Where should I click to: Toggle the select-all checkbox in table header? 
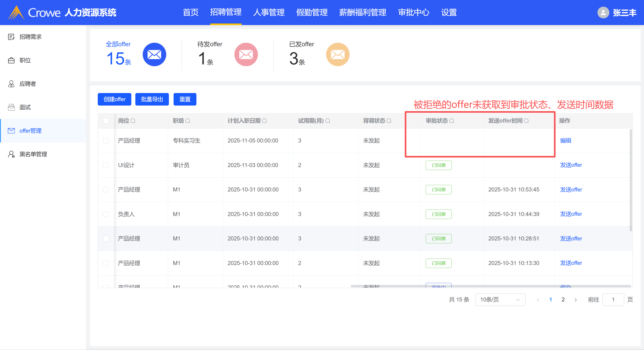pos(106,121)
